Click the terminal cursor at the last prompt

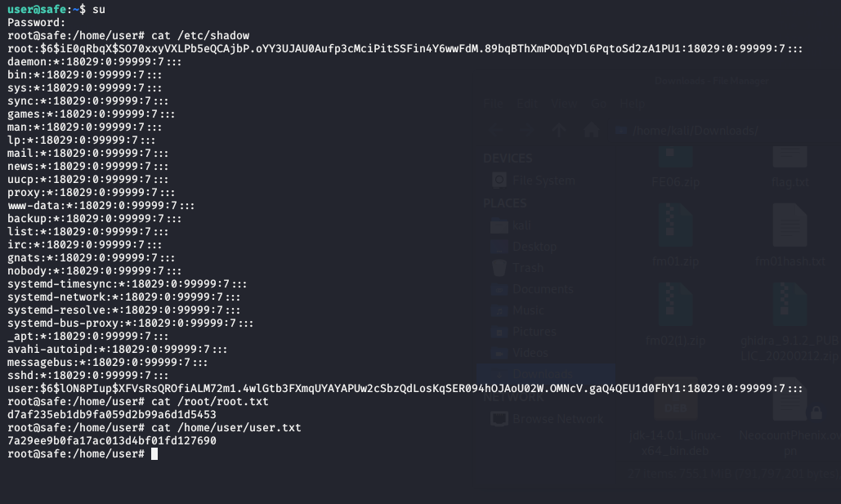tap(154, 453)
